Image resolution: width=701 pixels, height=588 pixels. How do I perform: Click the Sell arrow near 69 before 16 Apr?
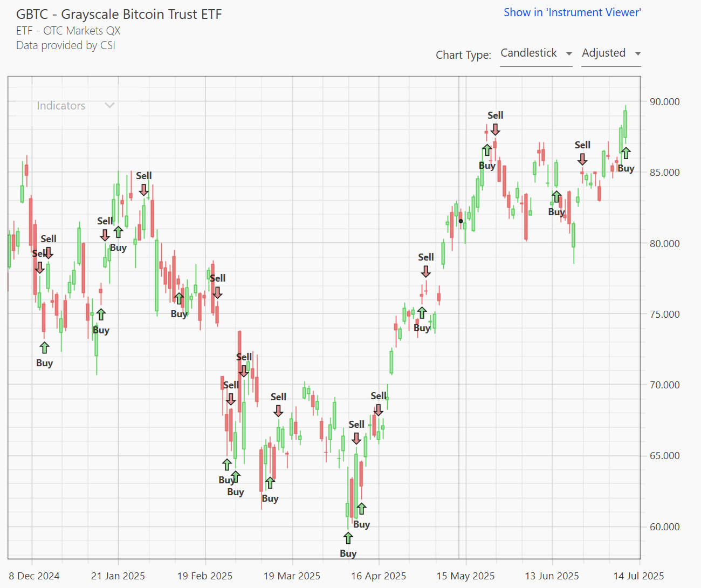point(379,410)
